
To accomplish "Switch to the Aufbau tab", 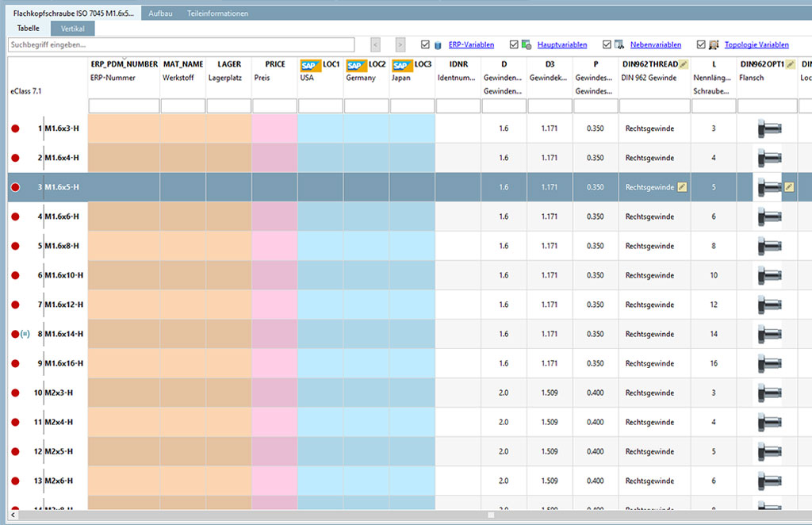I will (x=160, y=13).
